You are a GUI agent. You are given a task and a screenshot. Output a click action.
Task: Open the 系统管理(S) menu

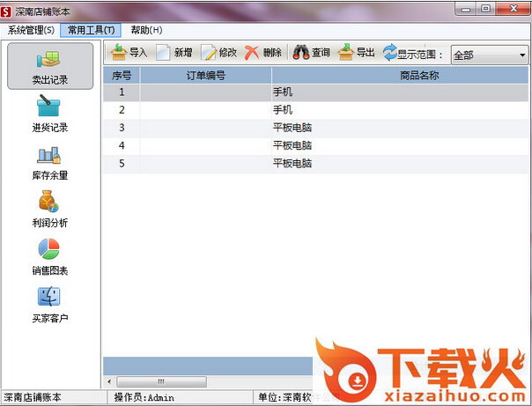(x=31, y=30)
